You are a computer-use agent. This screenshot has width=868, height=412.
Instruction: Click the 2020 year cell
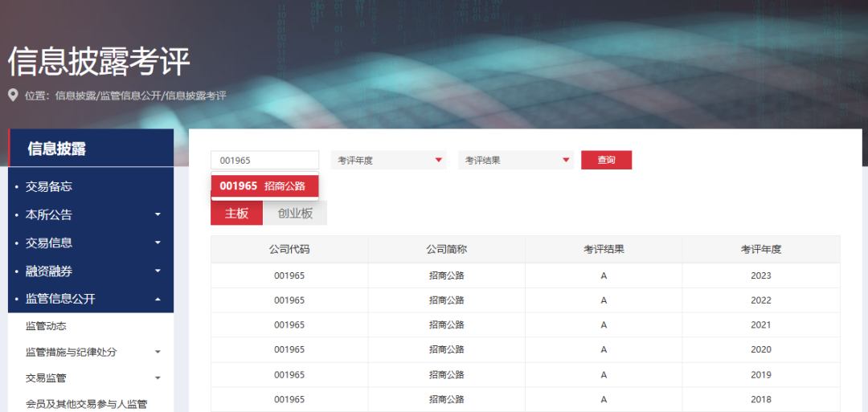point(761,349)
